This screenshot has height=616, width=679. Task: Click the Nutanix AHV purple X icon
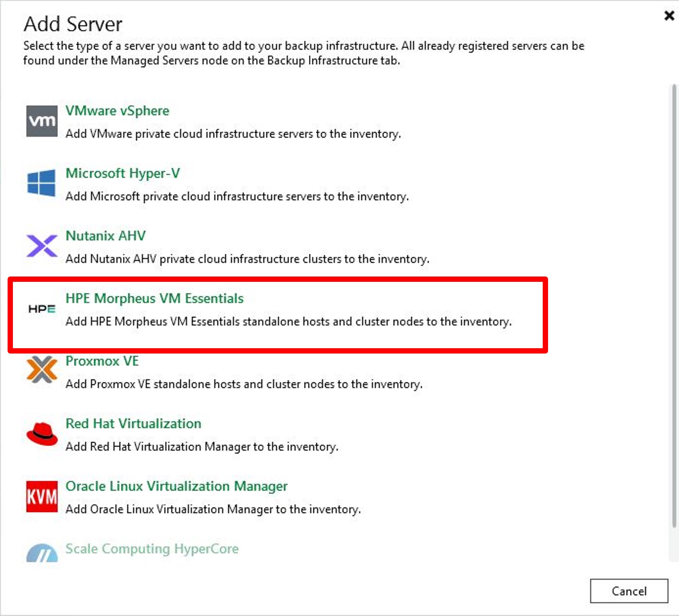click(x=42, y=246)
